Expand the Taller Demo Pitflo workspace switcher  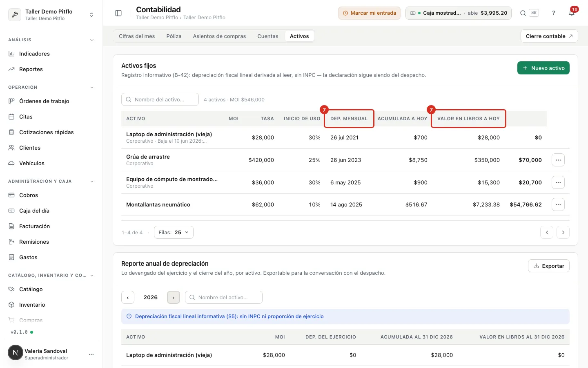pos(51,15)
